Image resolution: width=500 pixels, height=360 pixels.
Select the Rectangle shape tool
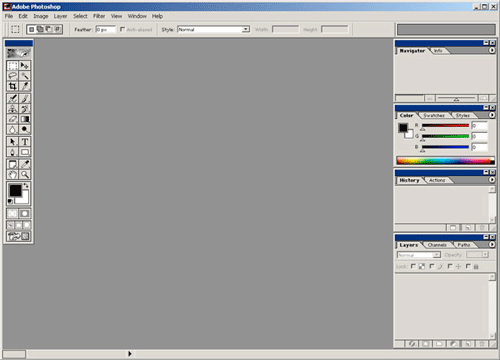tap(25, 152)
